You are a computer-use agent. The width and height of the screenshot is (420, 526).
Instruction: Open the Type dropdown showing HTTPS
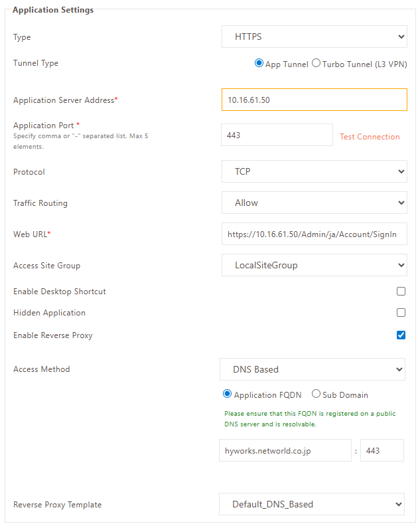tap(314, 37)
